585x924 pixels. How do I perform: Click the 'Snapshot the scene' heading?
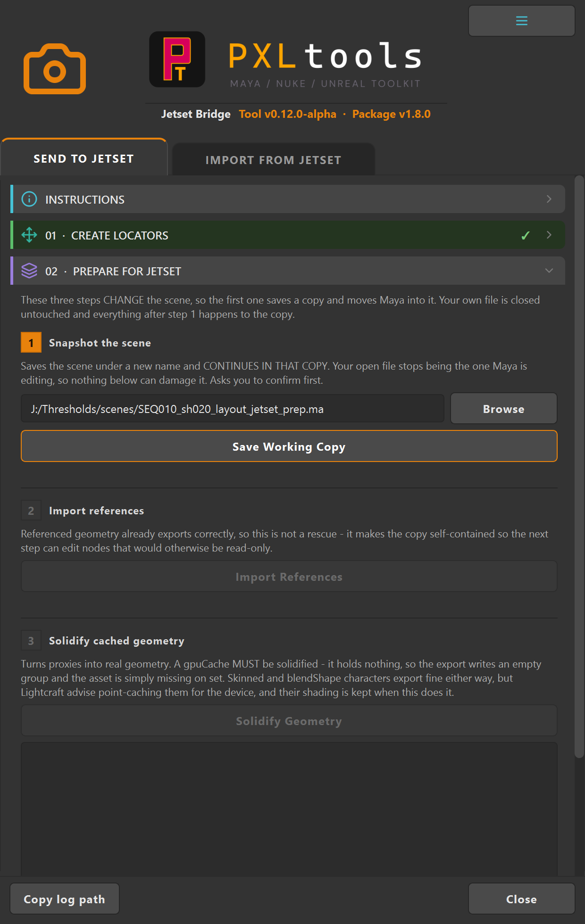[x=100, y=343]
